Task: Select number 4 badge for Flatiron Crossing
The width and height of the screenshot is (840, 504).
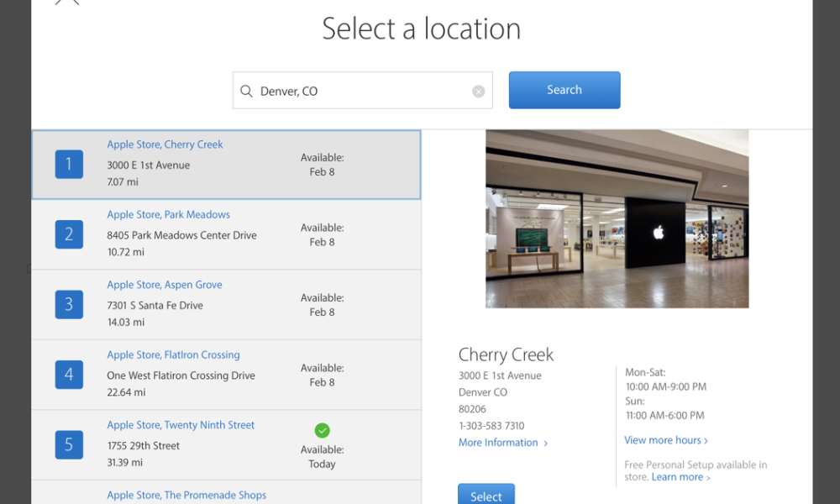Action: tap(69, 375)
